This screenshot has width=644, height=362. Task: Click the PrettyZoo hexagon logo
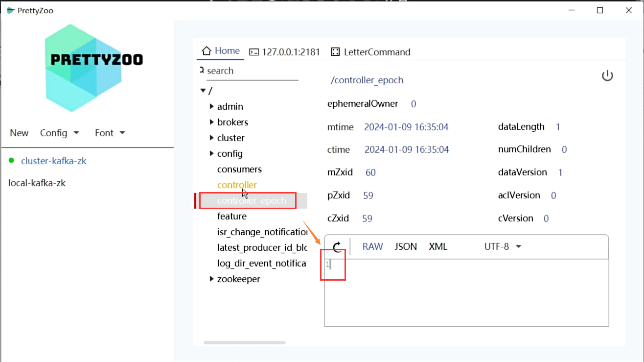pyautogui.click(x=83, y=68)
